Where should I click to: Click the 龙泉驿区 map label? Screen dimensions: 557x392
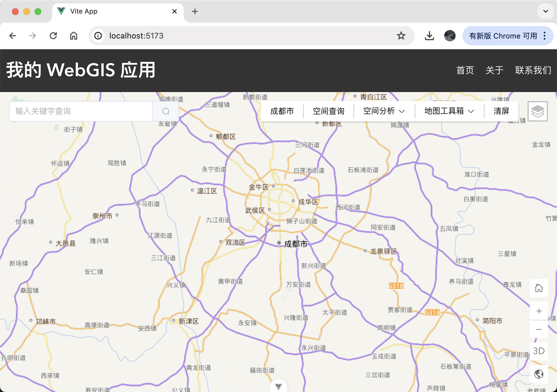pos(384,251)
